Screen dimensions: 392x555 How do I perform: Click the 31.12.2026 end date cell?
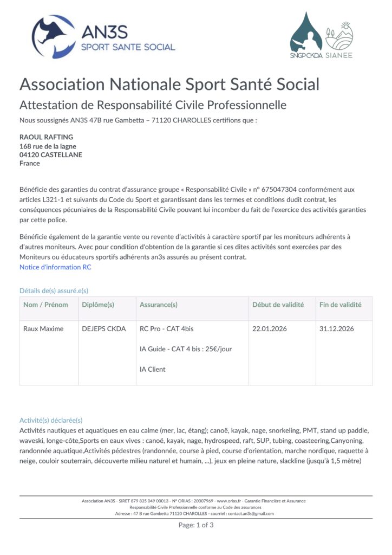336,328
